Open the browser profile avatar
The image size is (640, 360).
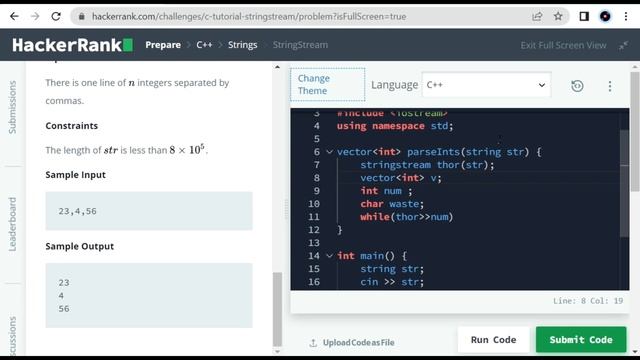pos(605,16)
